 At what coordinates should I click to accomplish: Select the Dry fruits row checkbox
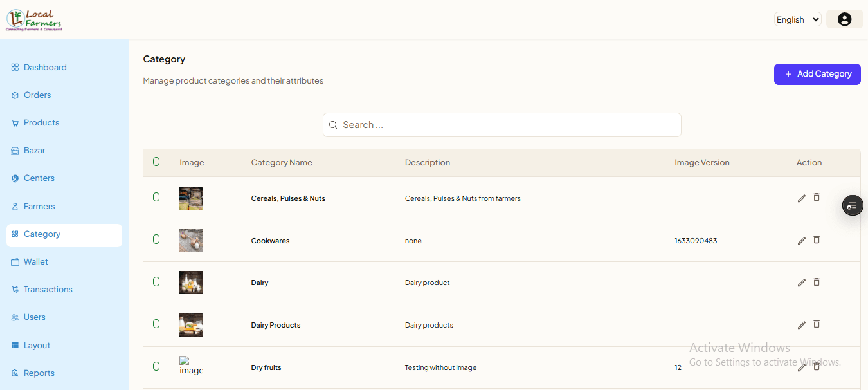tap(156, 366)
